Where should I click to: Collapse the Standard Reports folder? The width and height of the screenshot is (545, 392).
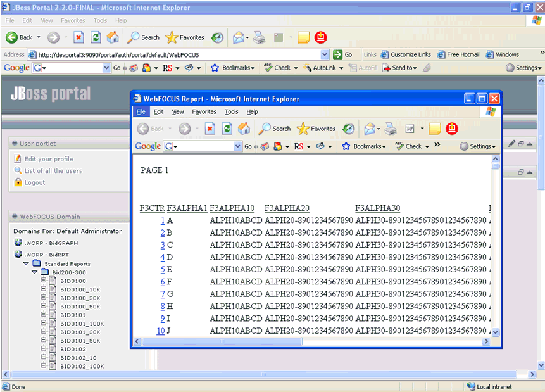tap(26, 263)
